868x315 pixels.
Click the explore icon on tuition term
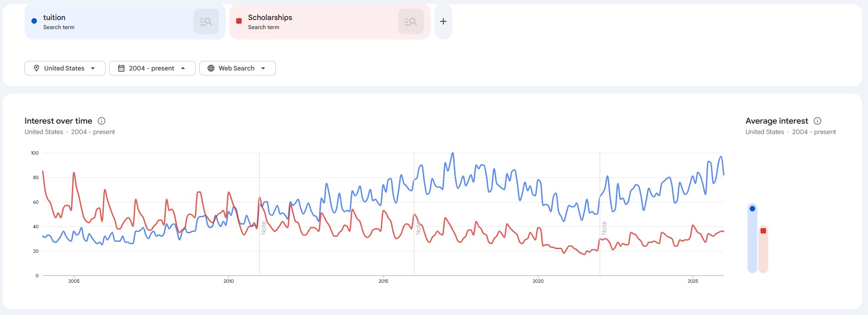[x=206, y=21]
